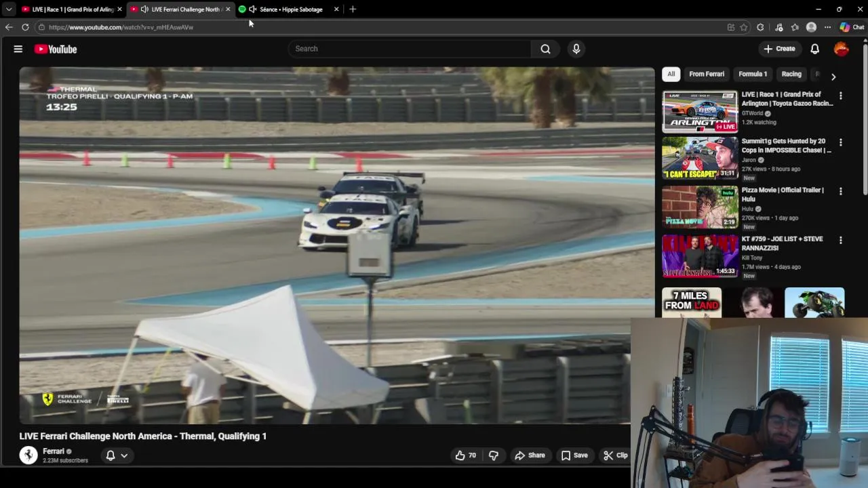
Task: Open Arlington Grand Prix live thumbnail
Action: point(700,111)
